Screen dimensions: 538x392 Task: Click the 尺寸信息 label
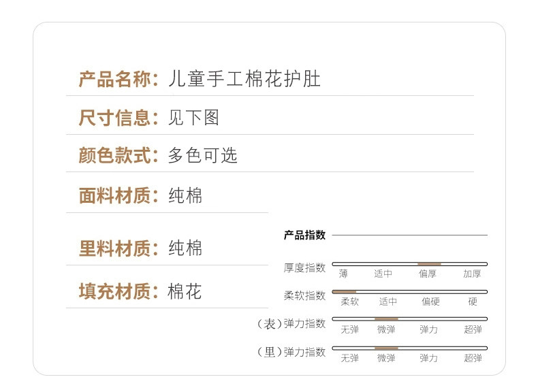(x=118, y=118)
